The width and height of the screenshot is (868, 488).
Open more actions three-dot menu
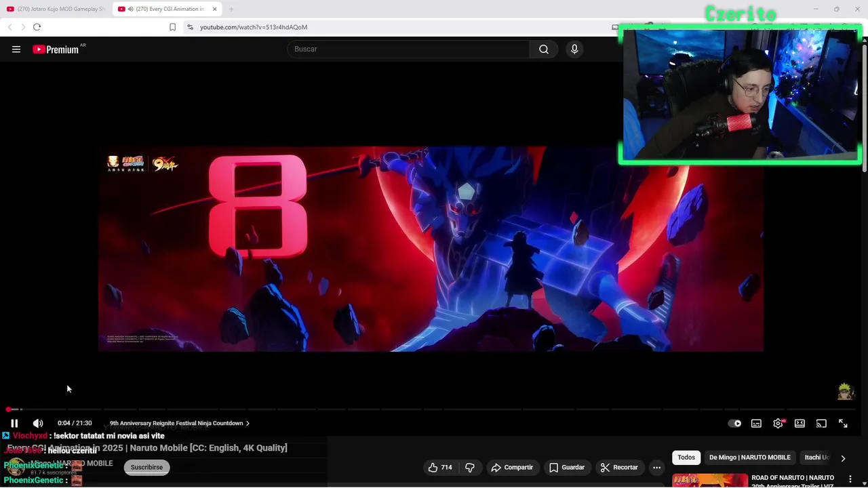(x=656, y=467)
